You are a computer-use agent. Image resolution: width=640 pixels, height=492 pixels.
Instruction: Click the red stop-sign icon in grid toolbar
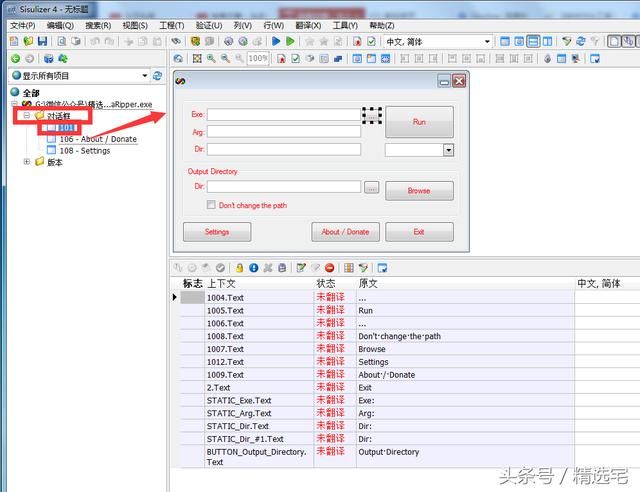coord(330,268)
